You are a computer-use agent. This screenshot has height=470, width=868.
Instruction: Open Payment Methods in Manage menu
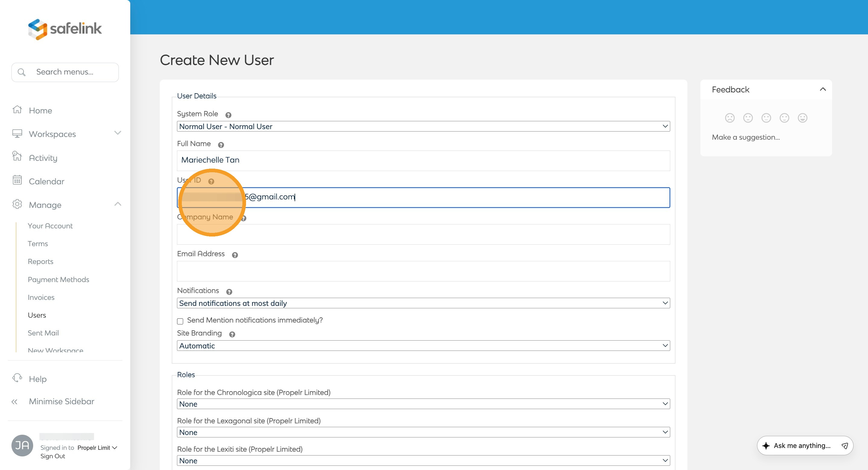pos(58,280)
